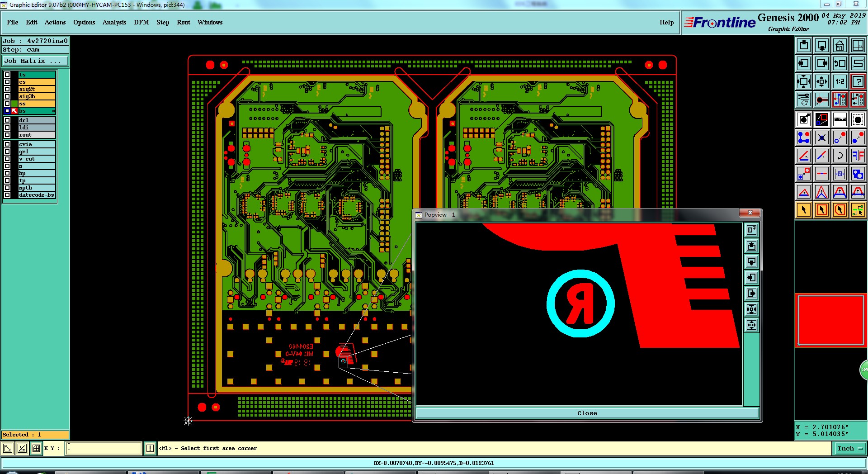Select the plain arrow pointer selection tool

click(804, 210)
